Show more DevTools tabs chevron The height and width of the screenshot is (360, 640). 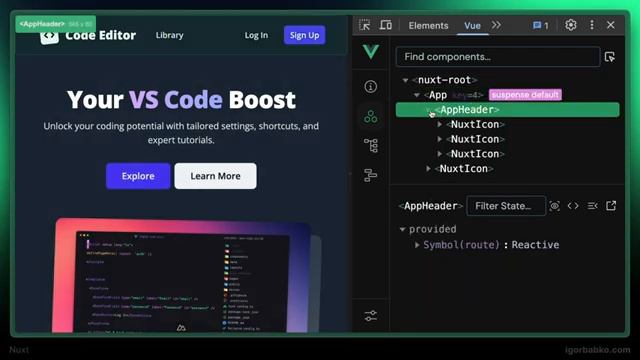(496, 25)
